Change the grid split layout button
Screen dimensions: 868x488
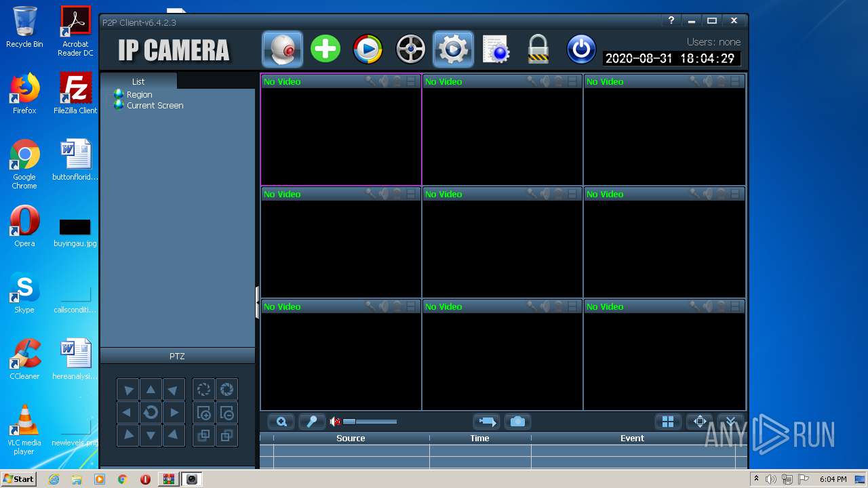coord(668,422)
